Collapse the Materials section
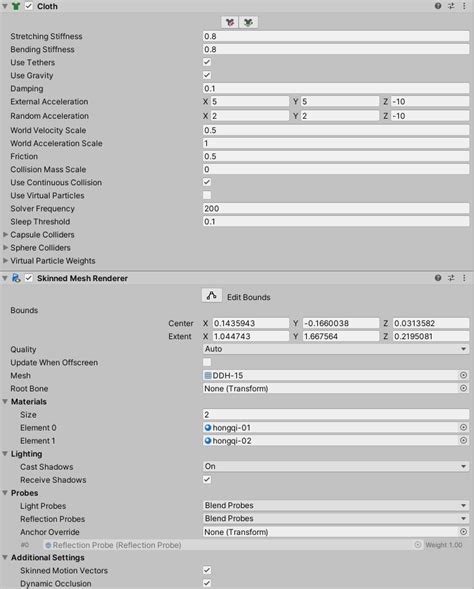This screenshot has height=589, width=474. coord(5,402)
